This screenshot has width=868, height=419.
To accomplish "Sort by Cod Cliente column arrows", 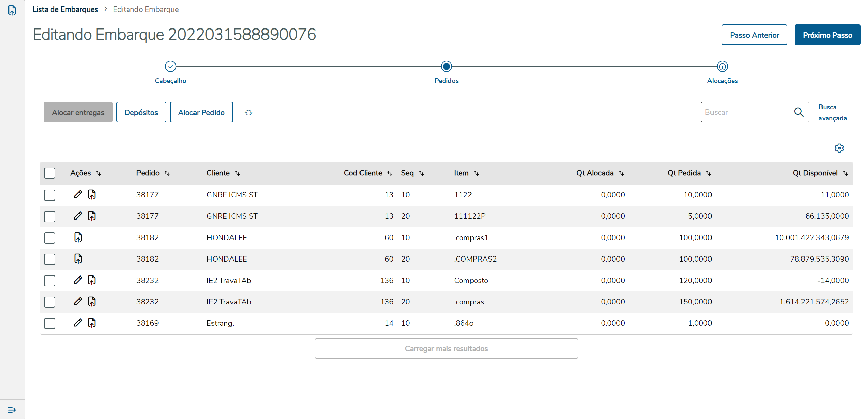I will pyautogui.click(x=389, y=173).
